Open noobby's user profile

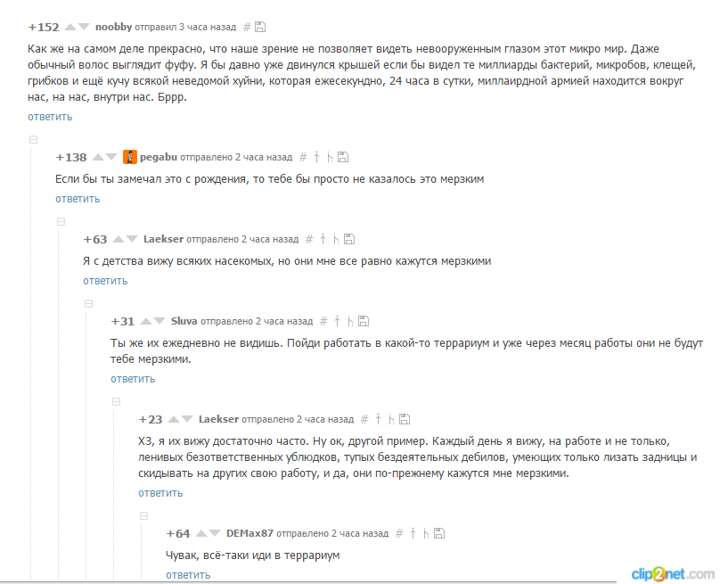click(114, 27)
